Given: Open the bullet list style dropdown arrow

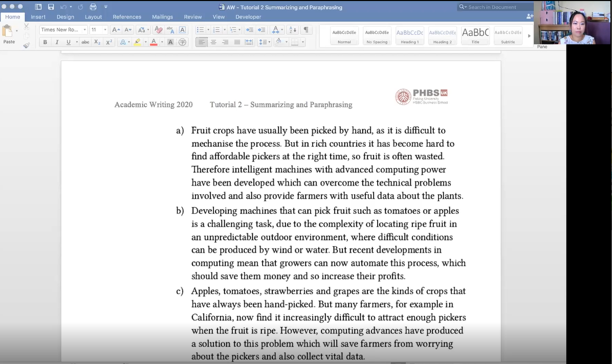Looking at the screenshot, I should pos(208,30).
